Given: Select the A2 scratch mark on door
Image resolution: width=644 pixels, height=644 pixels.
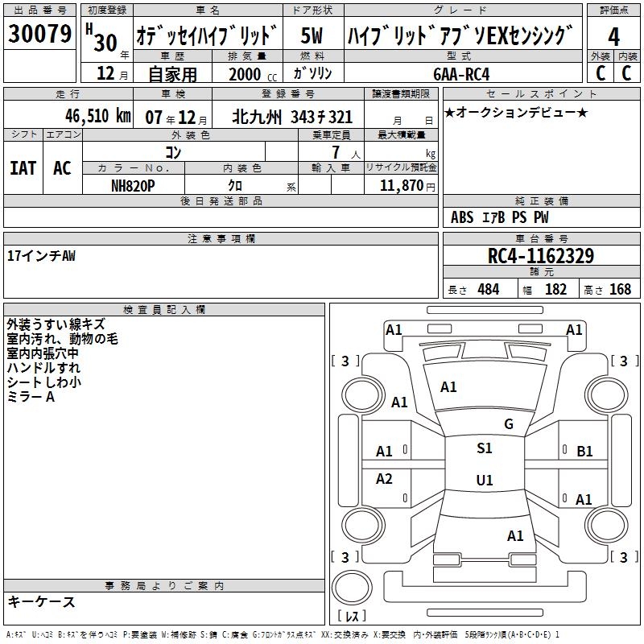Looking at the screenshot, I should click(x=384, y=478).
